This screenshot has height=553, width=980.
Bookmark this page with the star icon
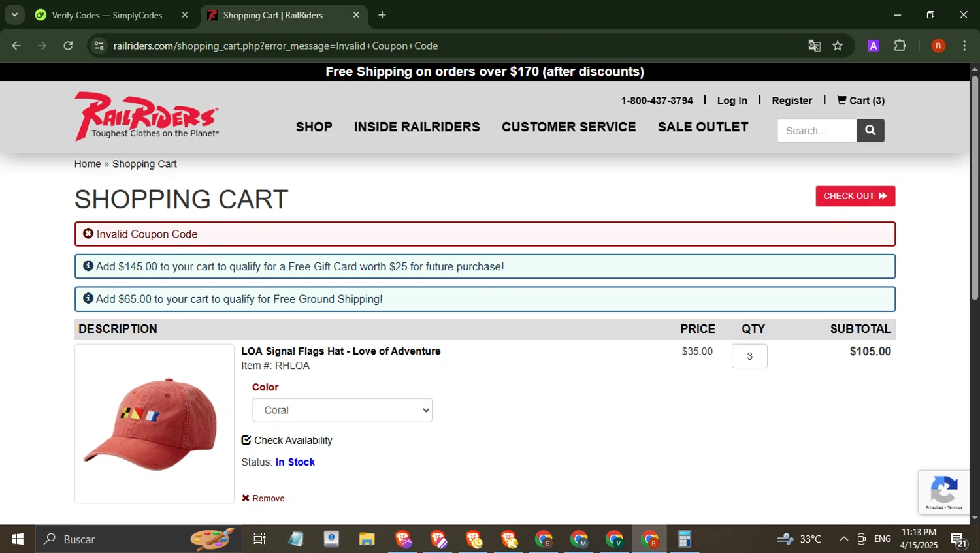coord(838,46)
